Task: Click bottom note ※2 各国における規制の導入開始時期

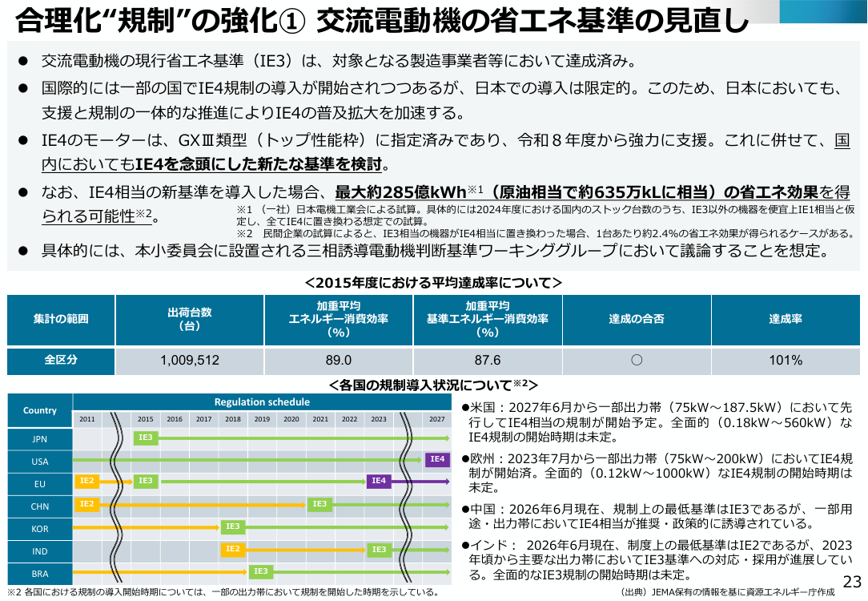Action: [223, 592]
